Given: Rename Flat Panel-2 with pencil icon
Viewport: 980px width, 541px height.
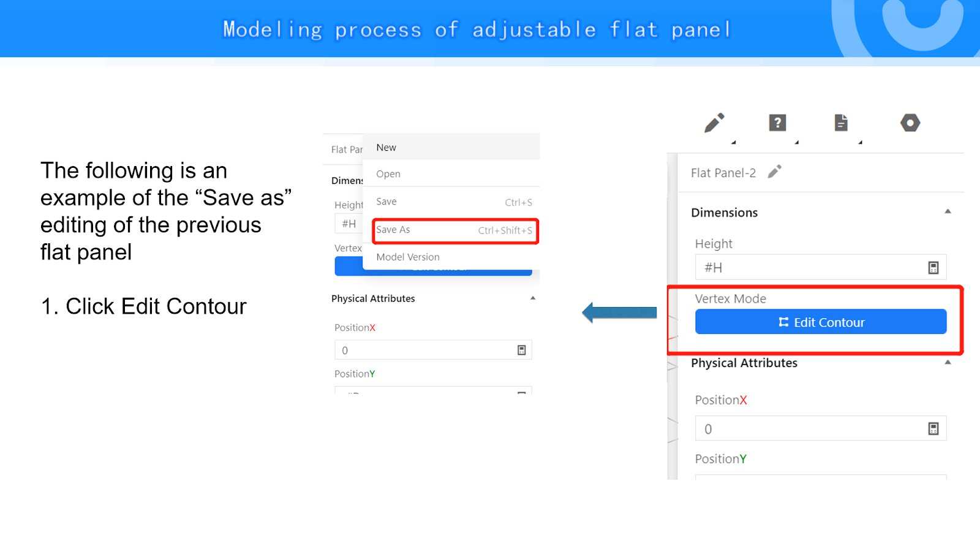Looking at the screenshot, I should pyautogui.click(x=775, y=172).
